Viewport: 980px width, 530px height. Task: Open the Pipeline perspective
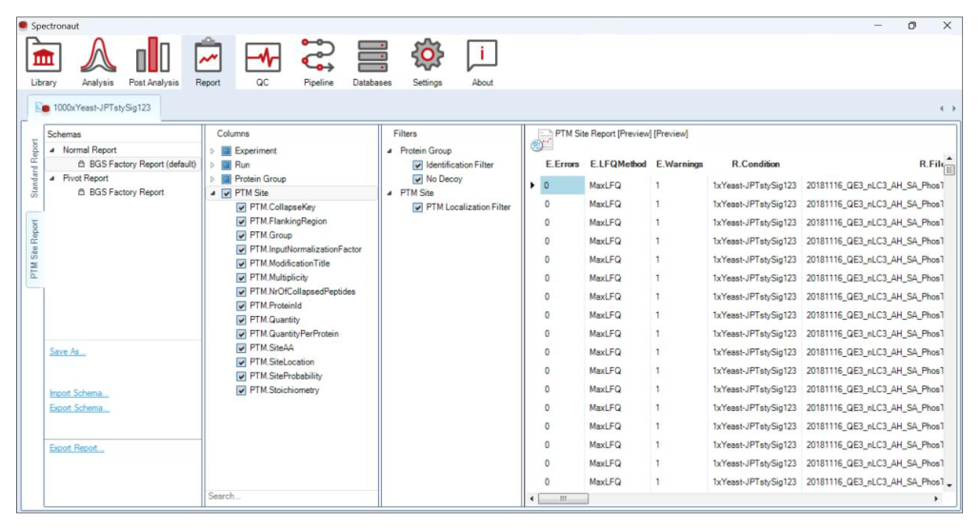(x=318, y=62)
